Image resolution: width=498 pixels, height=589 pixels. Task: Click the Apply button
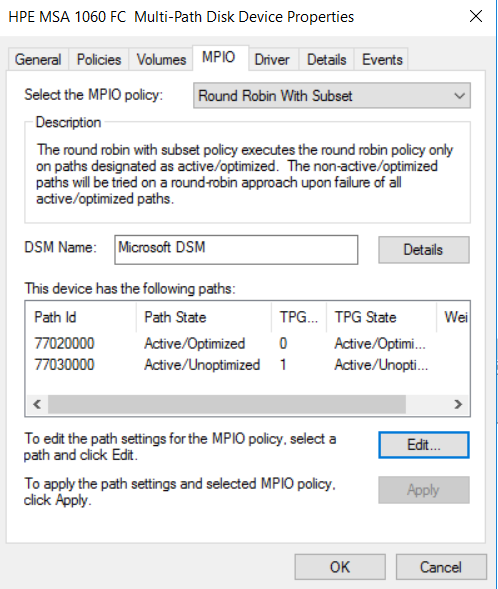[424, 490]
